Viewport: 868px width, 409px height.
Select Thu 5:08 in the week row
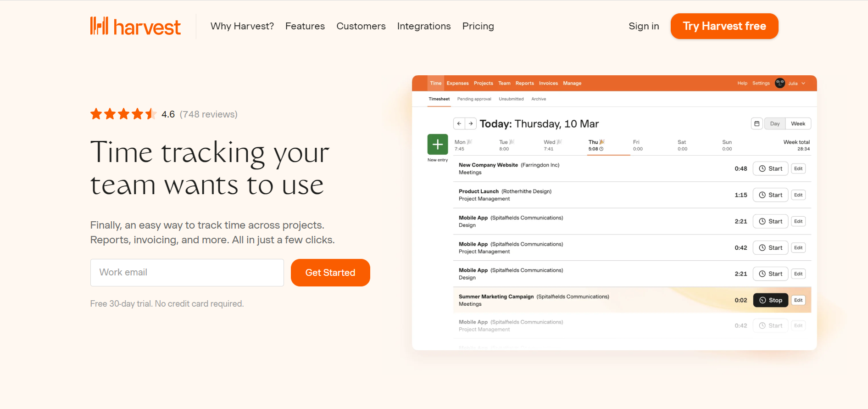click(x=597, y=145)
